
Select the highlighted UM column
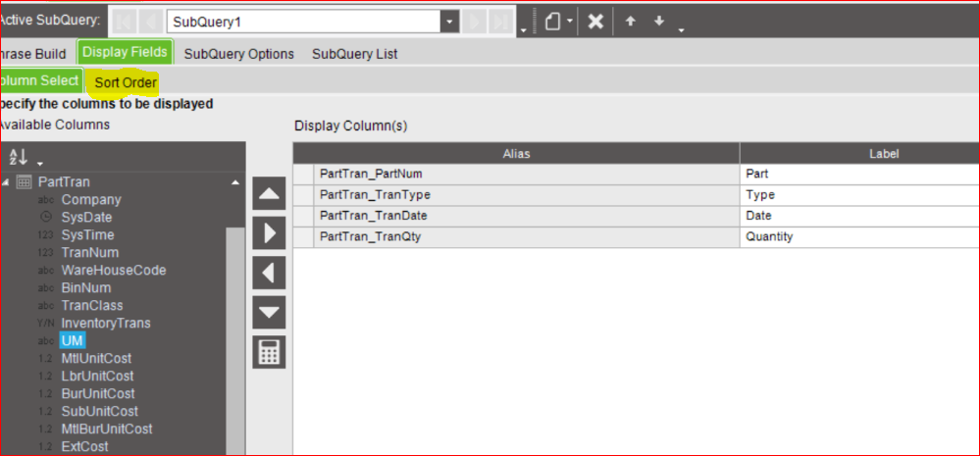click(73, 340)
